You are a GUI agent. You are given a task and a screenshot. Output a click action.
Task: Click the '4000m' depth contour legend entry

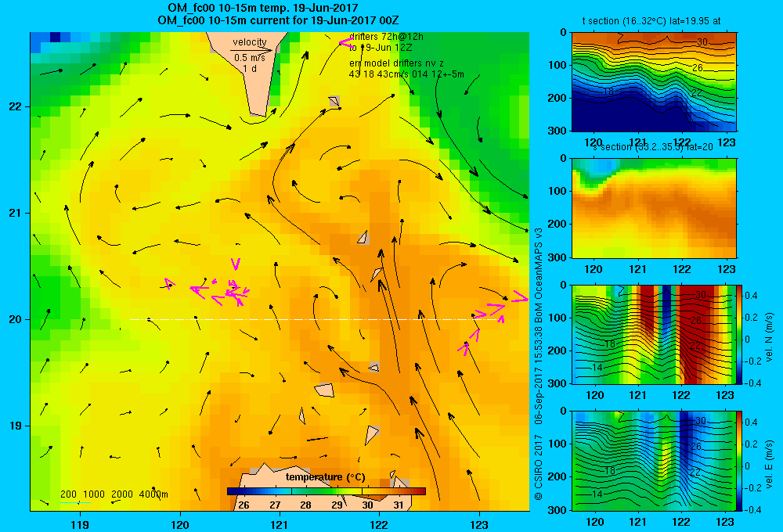point(153,494)
